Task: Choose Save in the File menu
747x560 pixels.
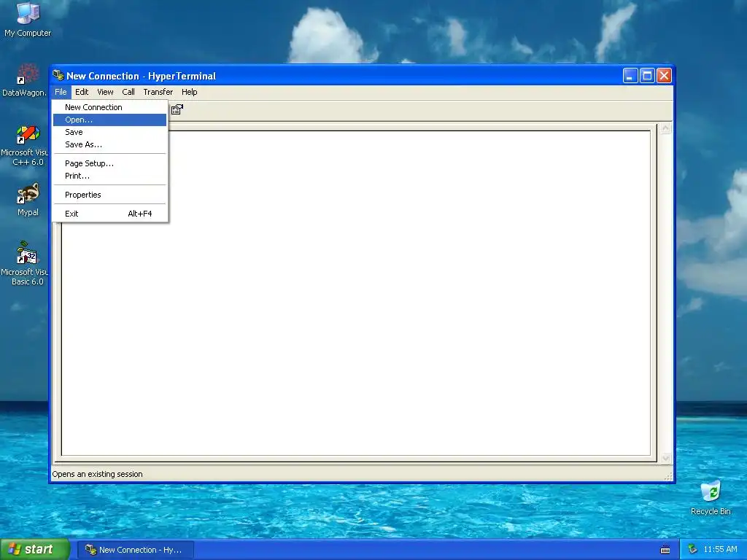Action: tap(109, 132)
